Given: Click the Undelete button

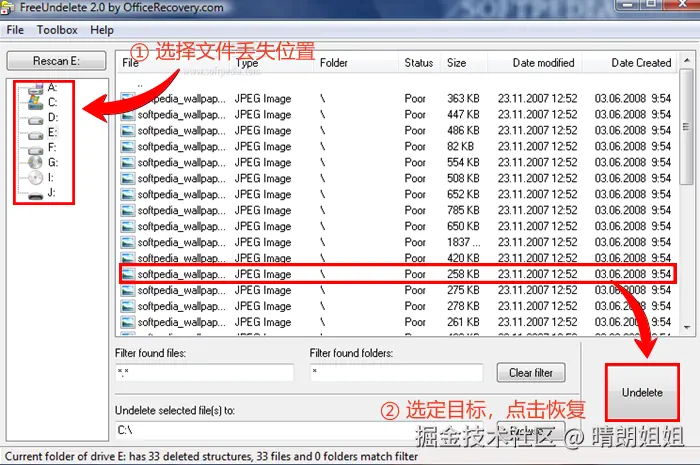Looking at the screenshot, I should (x=642, y=393).
